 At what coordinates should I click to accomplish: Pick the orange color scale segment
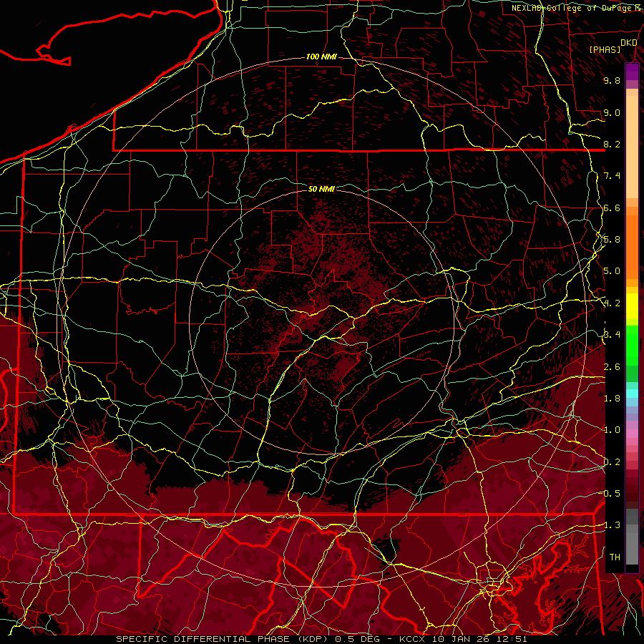point(632,246)
